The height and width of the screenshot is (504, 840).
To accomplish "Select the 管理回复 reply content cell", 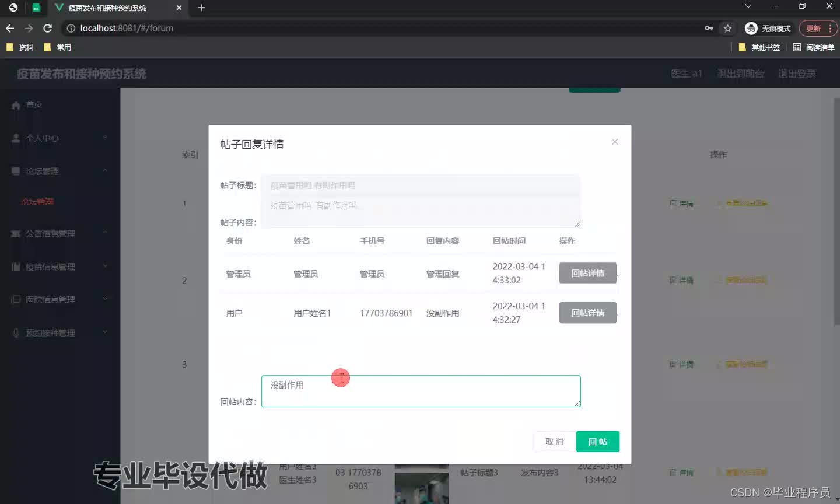I will [443, 274].
